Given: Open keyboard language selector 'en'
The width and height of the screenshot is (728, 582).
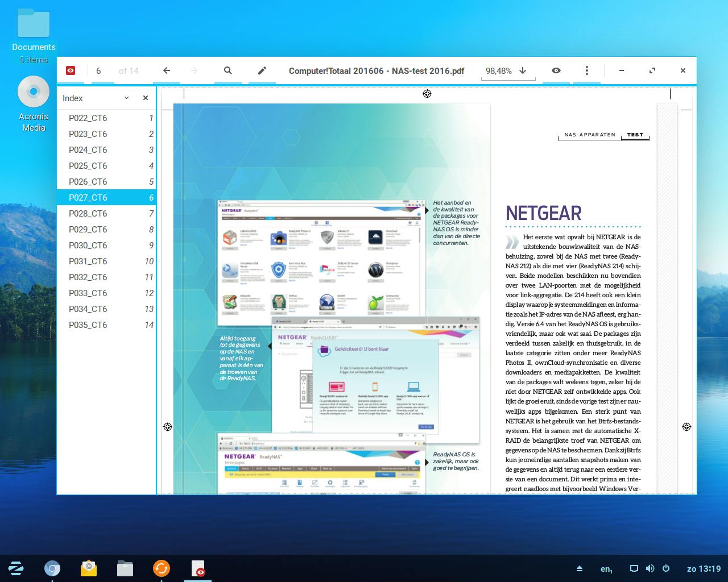Looking at the screenshot, I should pos(606,568).
